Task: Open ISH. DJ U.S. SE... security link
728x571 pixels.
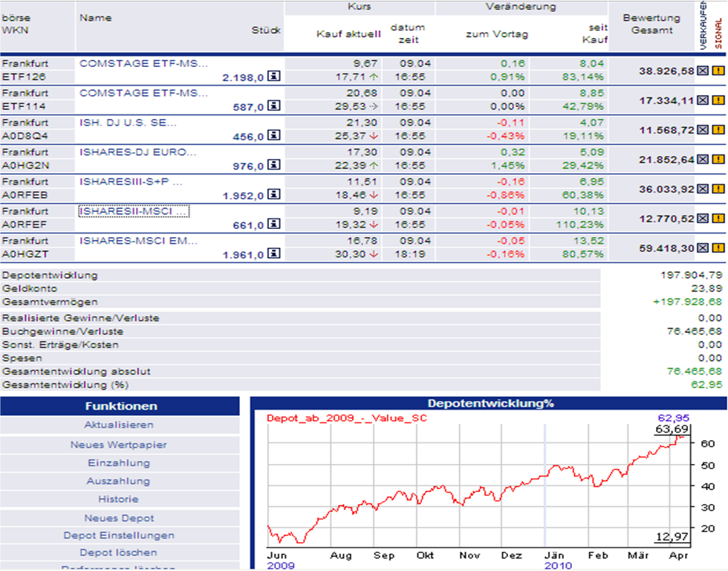Action: [x=128, y=123]
